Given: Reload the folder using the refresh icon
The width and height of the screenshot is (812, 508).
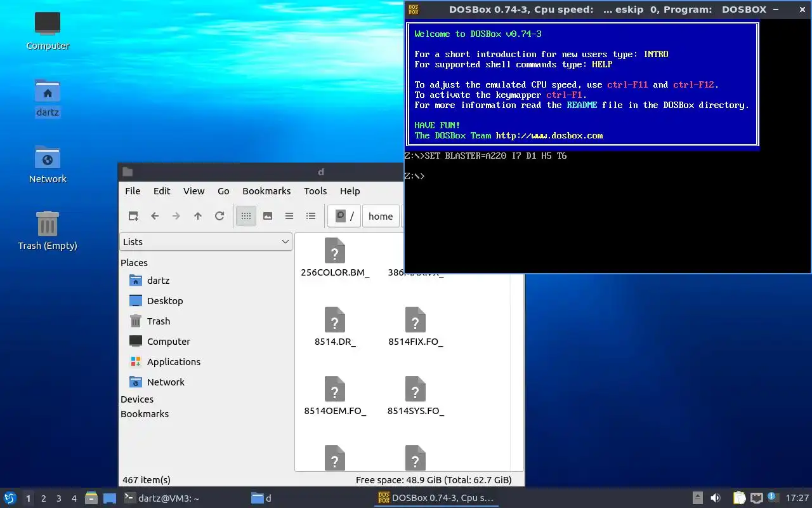Looking at the screenshot, I should pos(219,216).
